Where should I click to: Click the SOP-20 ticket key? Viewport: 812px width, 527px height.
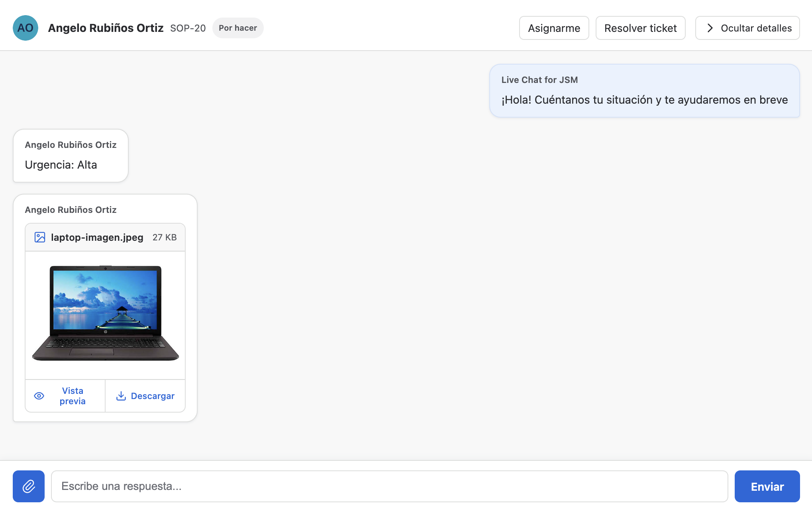188,28
